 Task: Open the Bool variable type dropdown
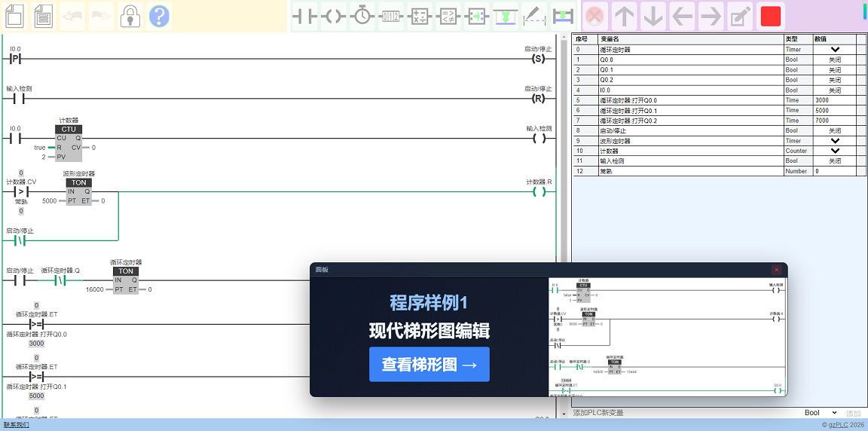pos(821,413)
